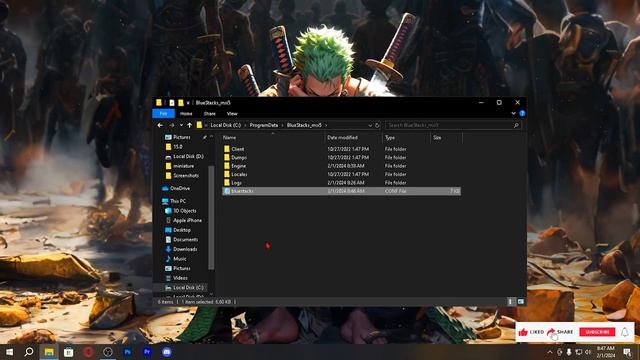Open Microsoft Store from taskbar
This screenshot has height=360, width=640.
click(69, 352)
